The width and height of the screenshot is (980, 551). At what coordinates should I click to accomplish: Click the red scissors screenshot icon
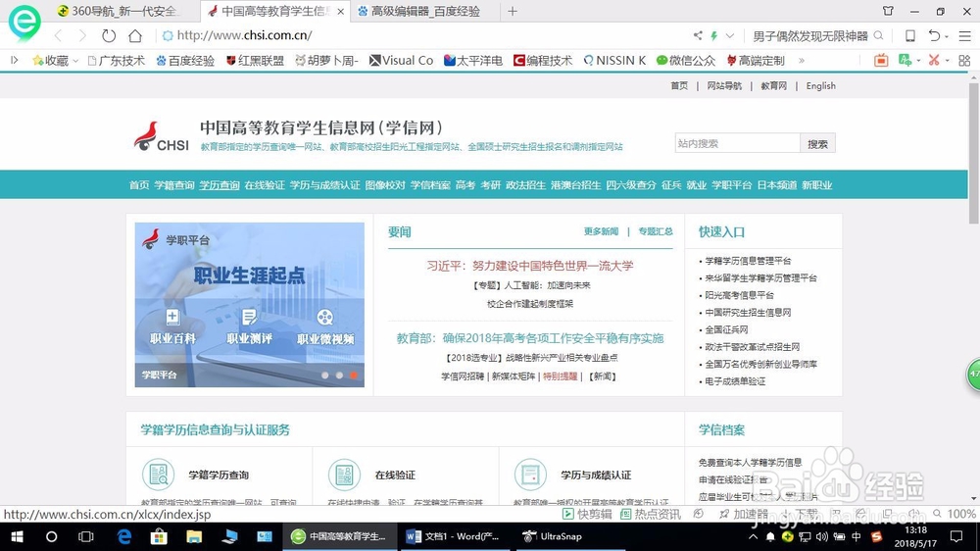pyautogui.click(x=934, y=60)
